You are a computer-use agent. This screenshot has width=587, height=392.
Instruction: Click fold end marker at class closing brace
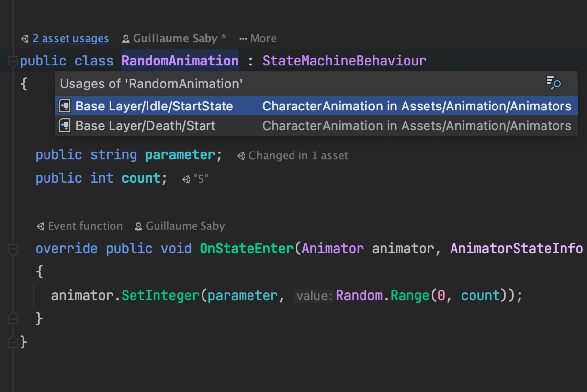13,341
